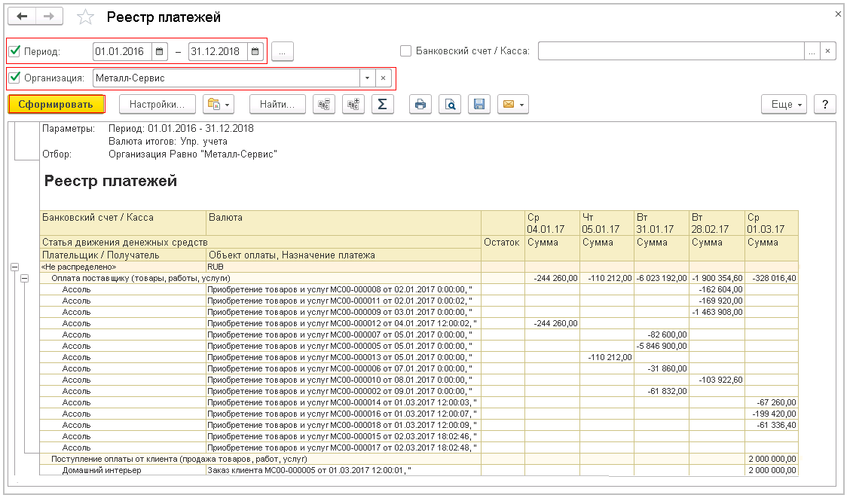853x504 pixels.
Task: Open print preview with magnifier icon
Action: (x=449, y=104)
